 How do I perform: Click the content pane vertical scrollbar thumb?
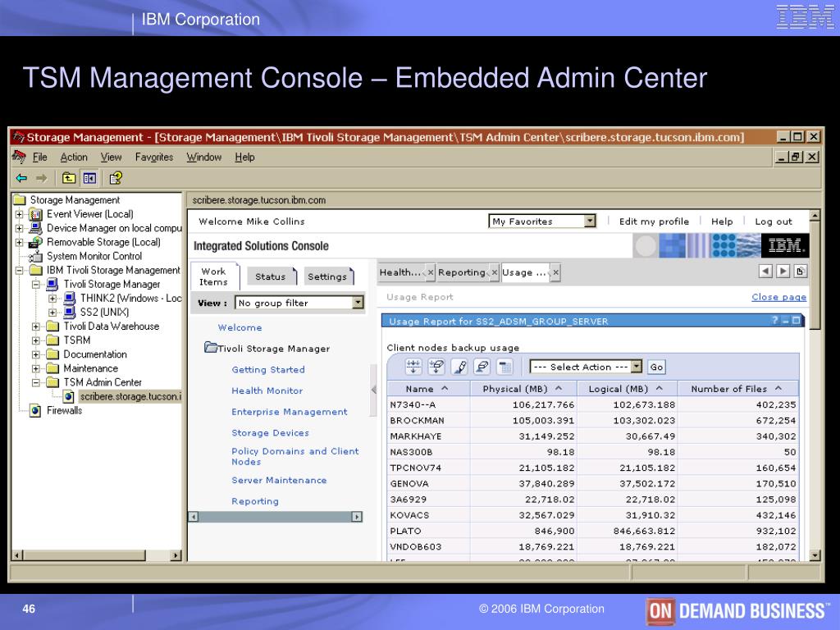[815, 274]
